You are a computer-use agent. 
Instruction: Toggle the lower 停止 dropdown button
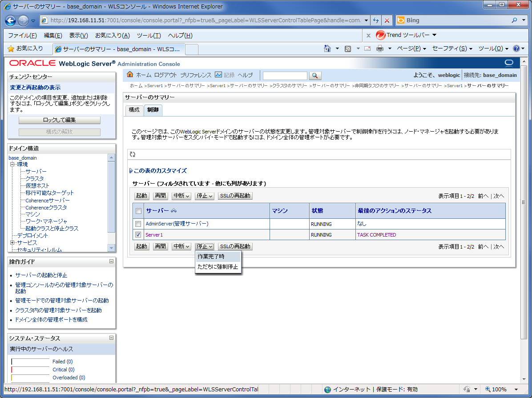pyautogui.click(x=204, y=246)
